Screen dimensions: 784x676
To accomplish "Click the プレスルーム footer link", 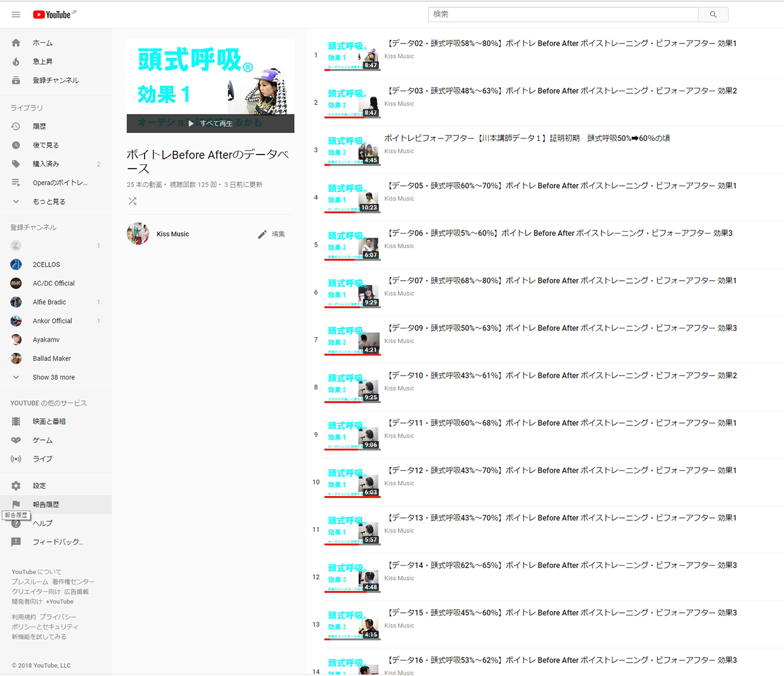I will (30, 582).
